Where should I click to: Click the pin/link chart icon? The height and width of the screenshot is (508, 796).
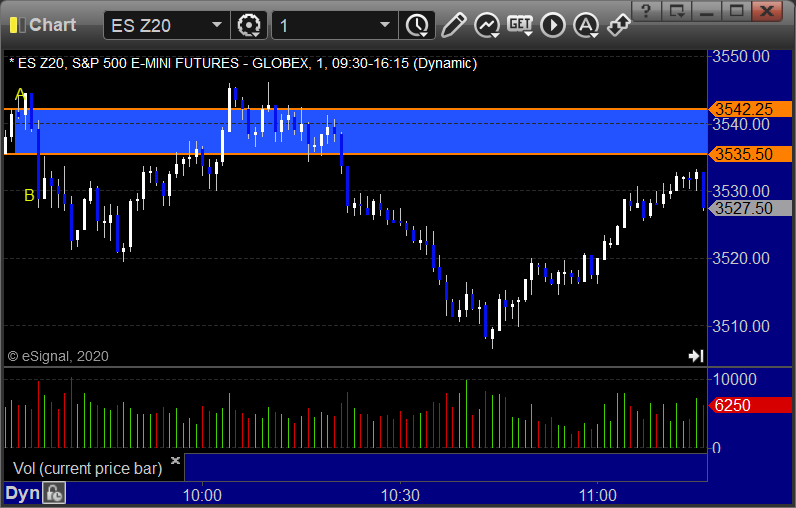tap(619, 25)
